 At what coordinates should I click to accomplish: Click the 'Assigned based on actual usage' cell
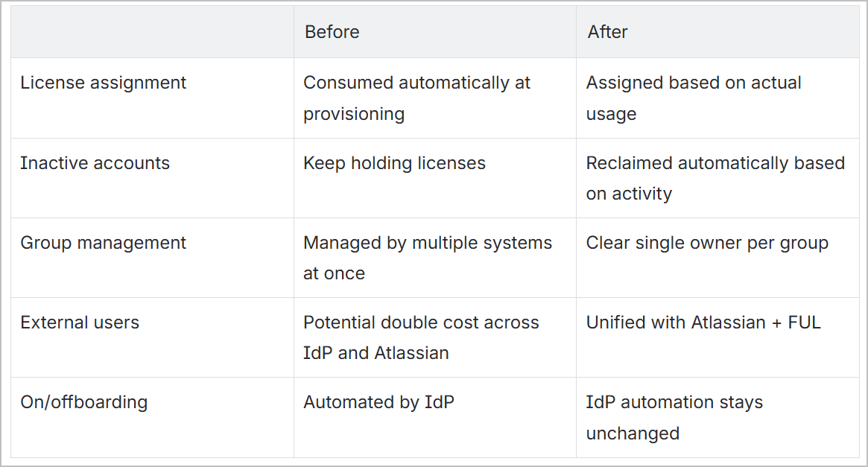pyautogui.click(x=718, y=98)
